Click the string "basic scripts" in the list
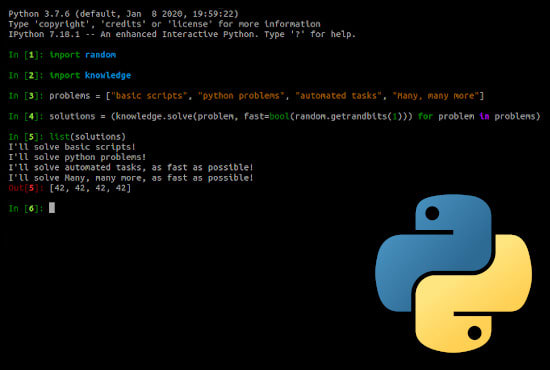This screenshot has width=550, height=370. [149, 96]
